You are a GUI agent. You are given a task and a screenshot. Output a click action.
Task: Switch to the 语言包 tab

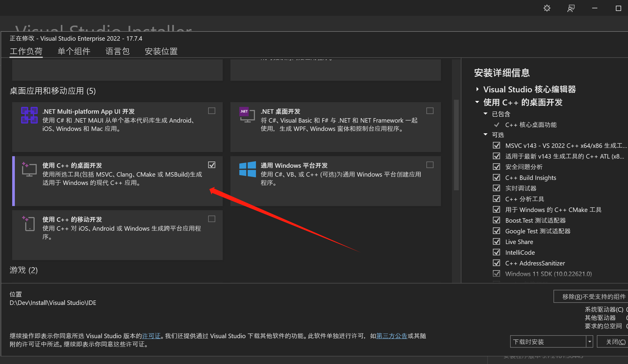pyautogui.click(x=118, y=51)
